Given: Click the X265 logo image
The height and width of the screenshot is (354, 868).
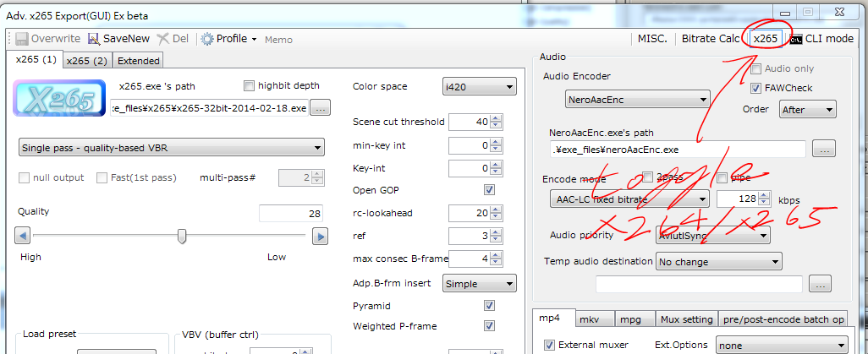Looking at the screenshot, I should coord(59,99).
